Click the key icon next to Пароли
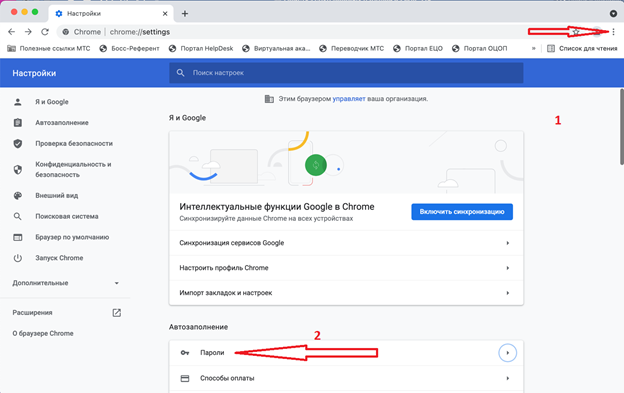624x393 pixels. point(185,353)
